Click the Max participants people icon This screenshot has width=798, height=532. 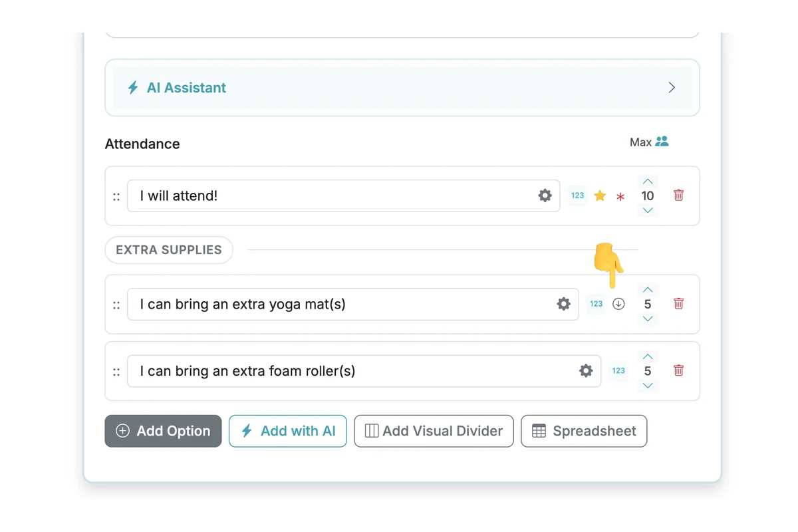(662, 142)
